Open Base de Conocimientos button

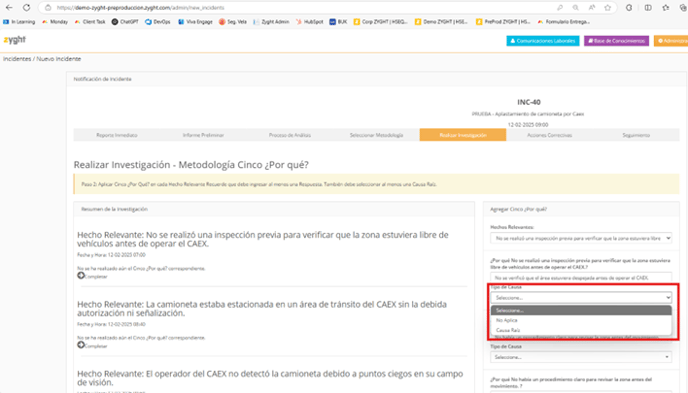click(616, 41)
